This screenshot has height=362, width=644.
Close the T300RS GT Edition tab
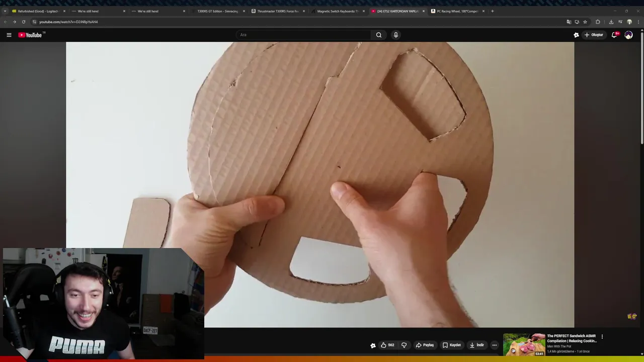pyautogui.click(x=244, y=11)
